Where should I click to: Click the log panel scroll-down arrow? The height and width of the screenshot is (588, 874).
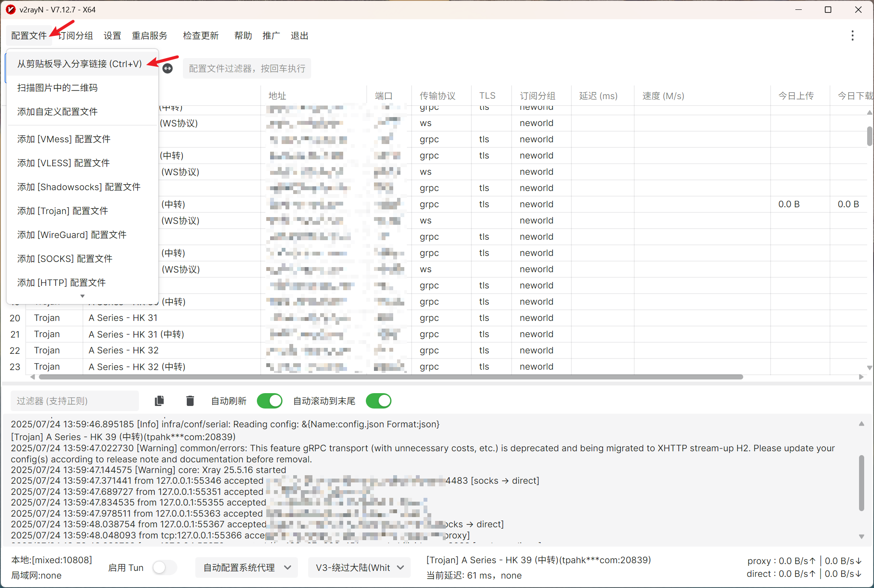pyautogui.click(x=861, y=536)
